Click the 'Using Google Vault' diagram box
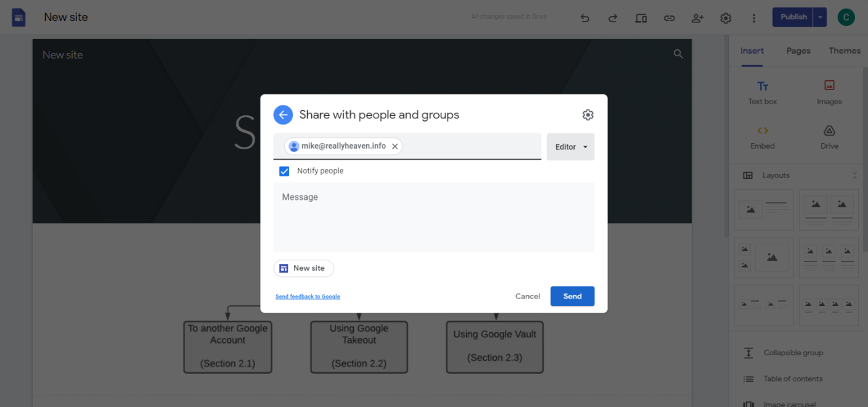868x407 pixels. 495,347
